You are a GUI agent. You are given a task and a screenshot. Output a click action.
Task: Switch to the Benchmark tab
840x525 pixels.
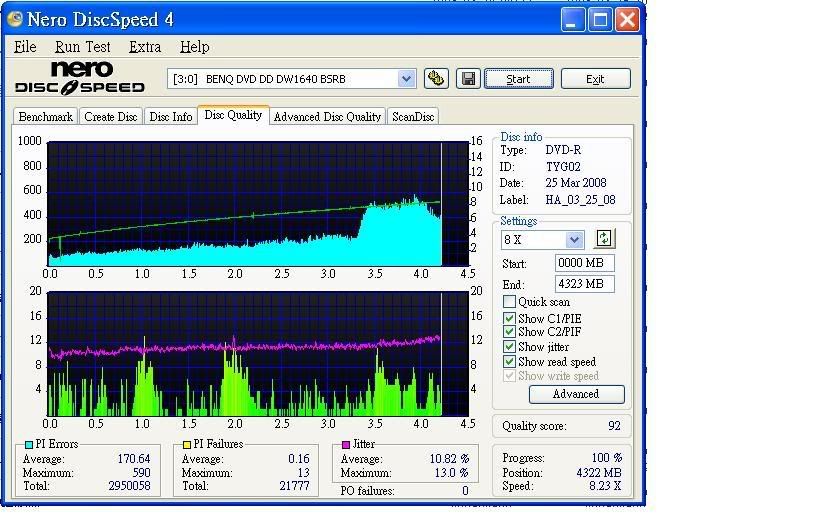(x=46, y=116)
